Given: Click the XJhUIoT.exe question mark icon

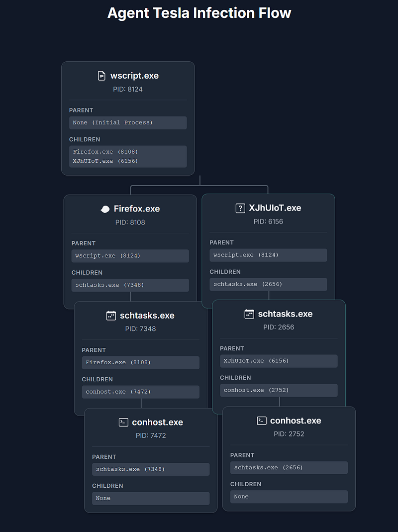Looking at the screenshot, I should [x=240, y=208].
